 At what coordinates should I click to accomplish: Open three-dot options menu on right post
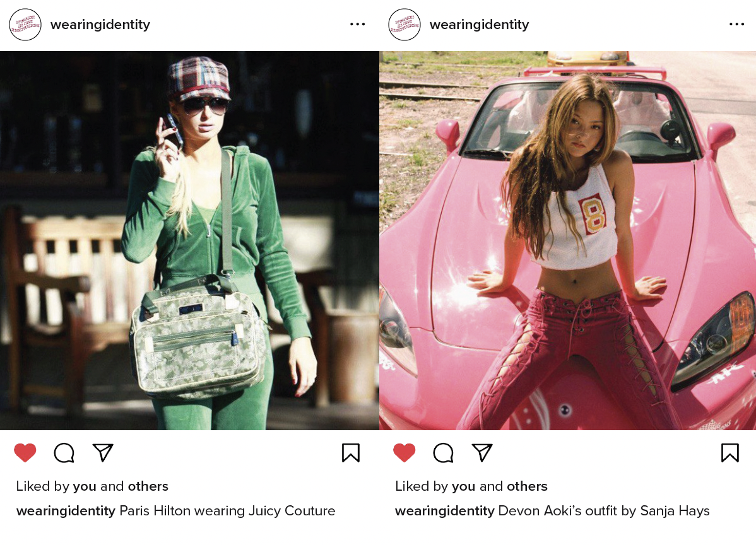[x=736, y=24]
